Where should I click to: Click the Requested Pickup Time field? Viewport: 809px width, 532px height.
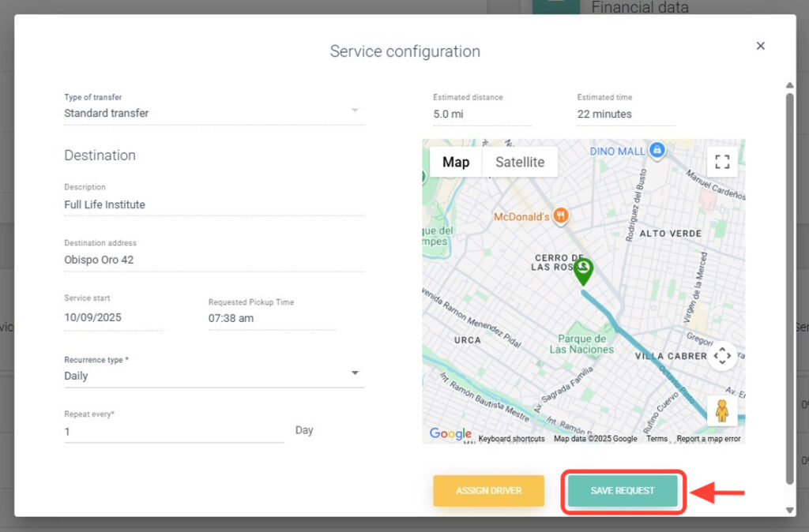point(272,319)
